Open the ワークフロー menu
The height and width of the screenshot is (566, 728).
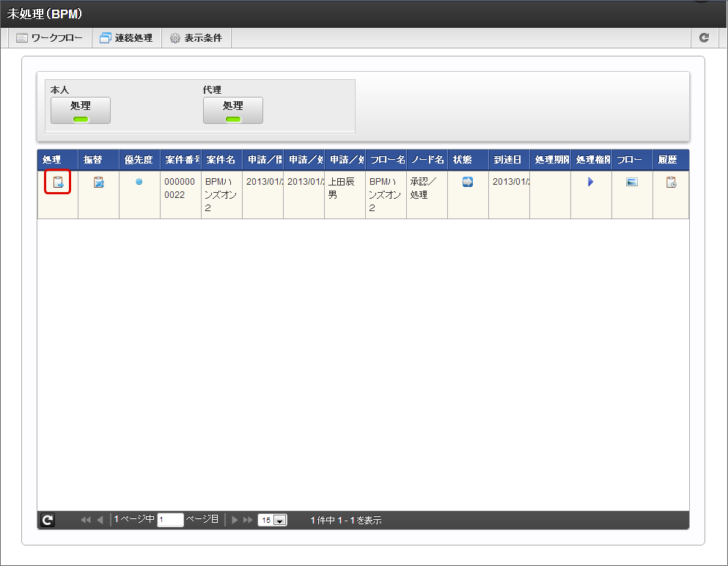click(50, 37)
